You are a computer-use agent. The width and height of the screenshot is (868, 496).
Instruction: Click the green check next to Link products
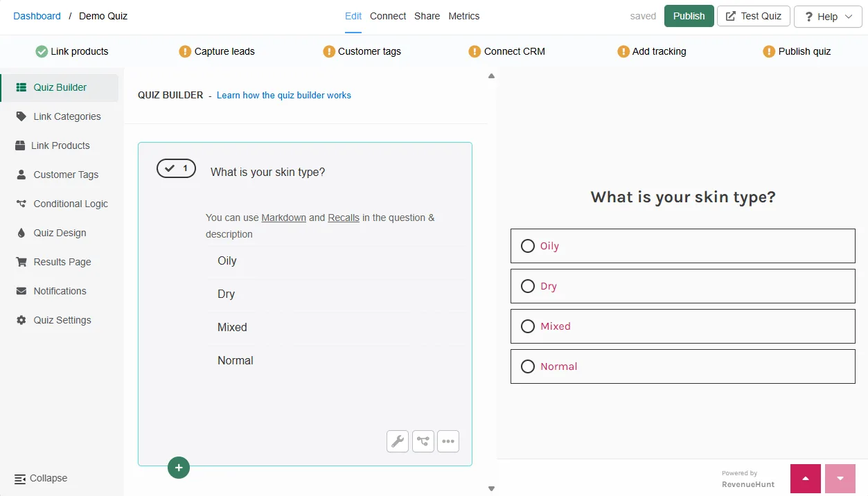click(x=42, y=51)
